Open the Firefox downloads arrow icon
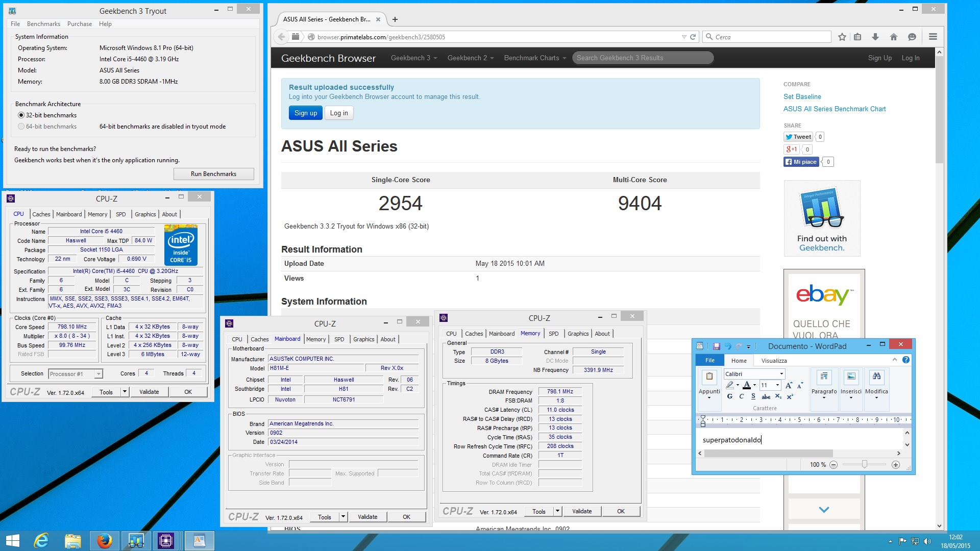 pos(875,37)
